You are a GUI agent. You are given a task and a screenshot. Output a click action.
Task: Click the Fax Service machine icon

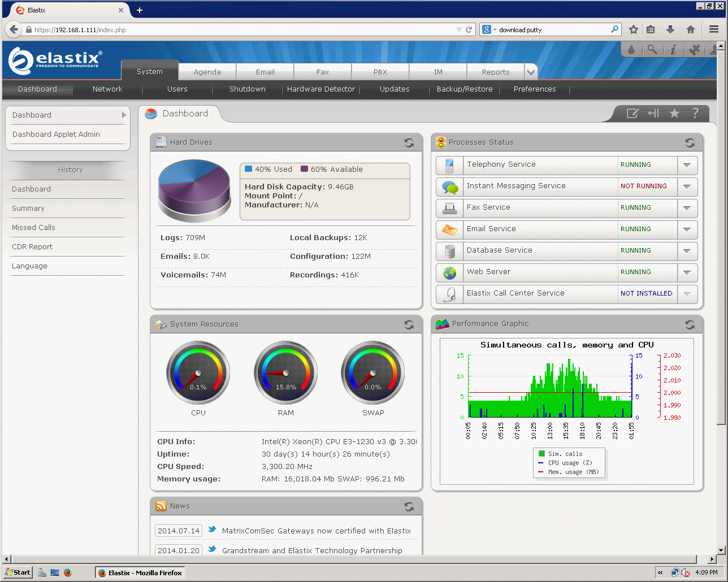click(x=450, y=209)
